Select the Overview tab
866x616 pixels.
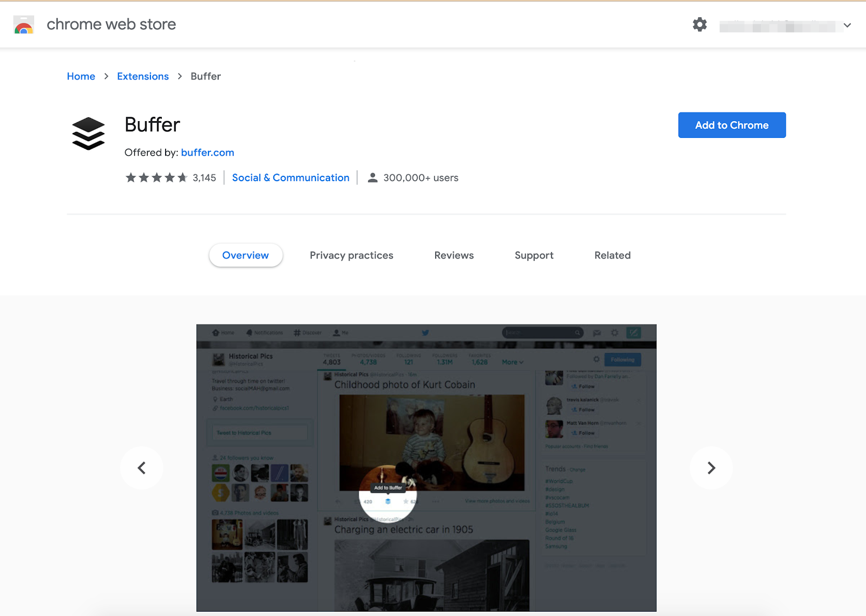pyautogui.click(x=246, y=255)
